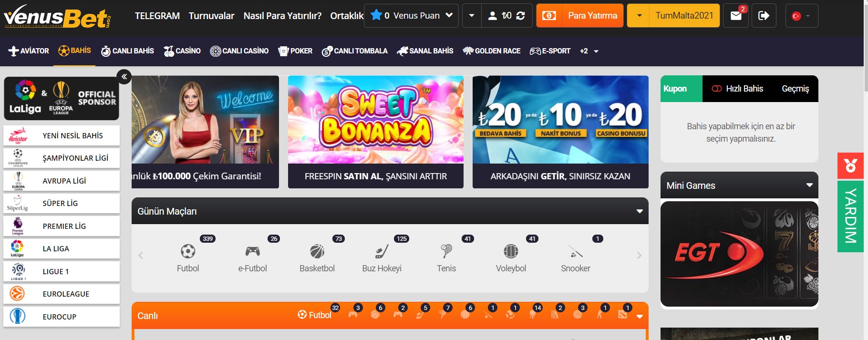Image resolution: width=868 pixels, height=340 pixels.
Task: Select live gamepad icon with 3 badge
Action: pyautogui.click(x=353, y=314)
